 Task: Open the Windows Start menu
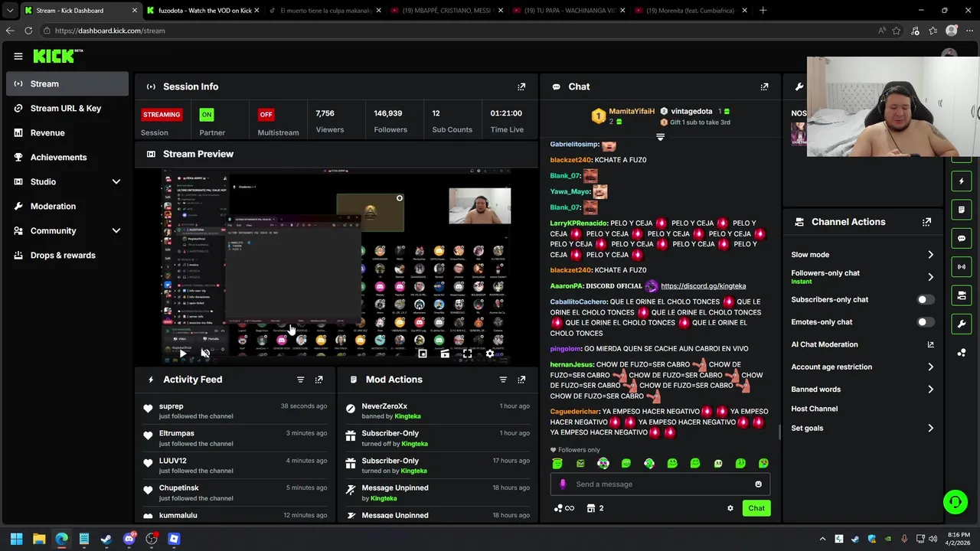coord(16,539)
